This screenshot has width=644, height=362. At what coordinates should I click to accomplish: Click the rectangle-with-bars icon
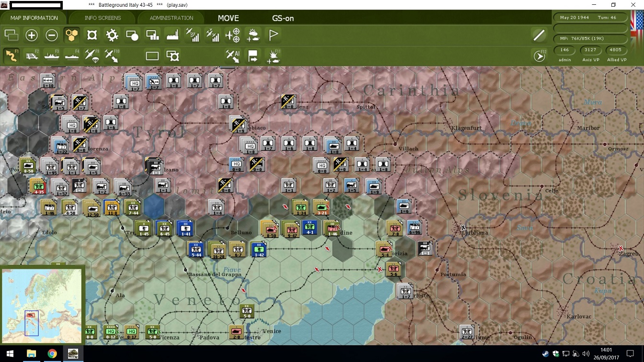(x=152, y=35)
